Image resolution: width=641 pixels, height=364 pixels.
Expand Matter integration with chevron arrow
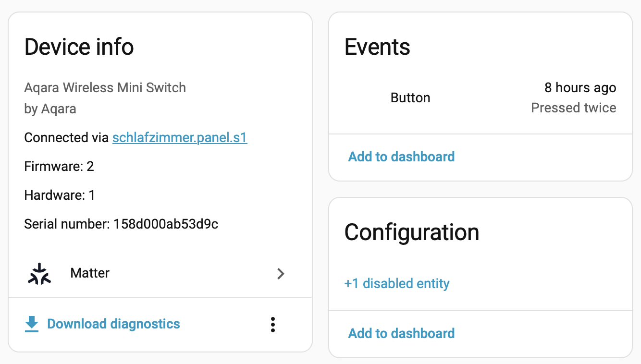pos(281,274)
